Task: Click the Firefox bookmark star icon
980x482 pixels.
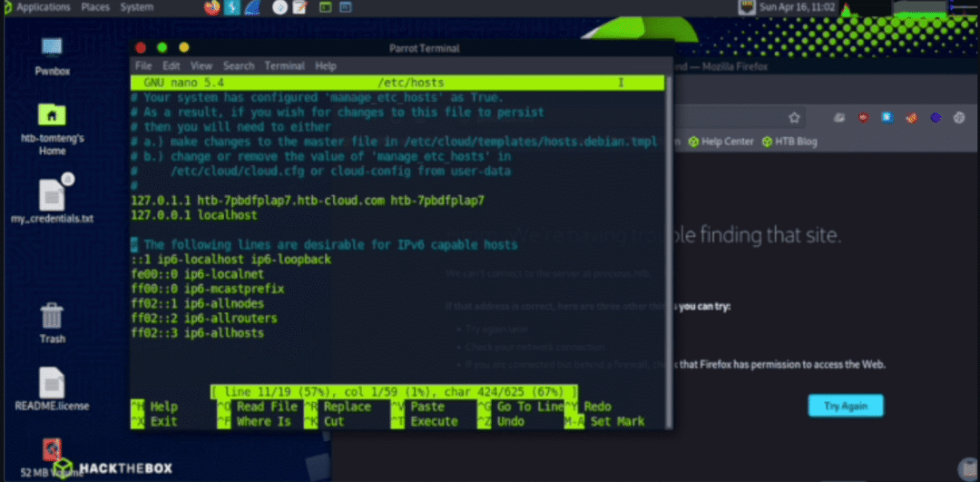Action: pyautogui.click(x=794, y=117)
